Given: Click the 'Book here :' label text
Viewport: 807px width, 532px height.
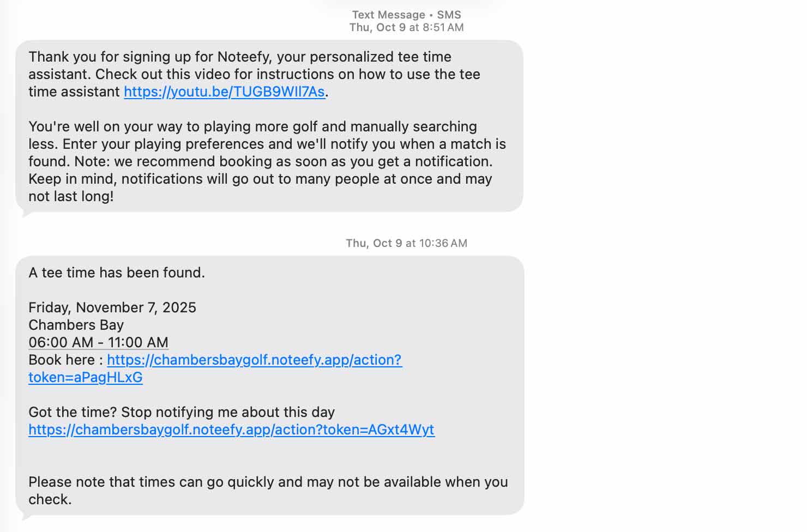Looking at the screenshot, I should tap(65, 360).
